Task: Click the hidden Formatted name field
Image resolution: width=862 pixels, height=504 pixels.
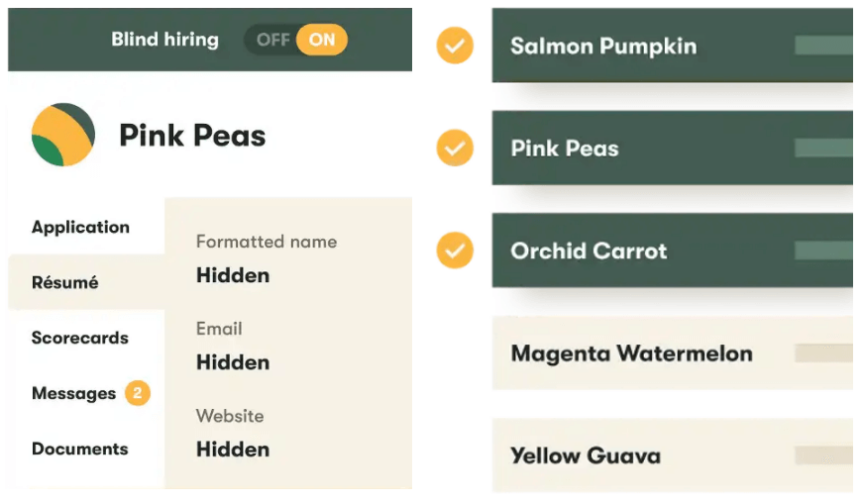Action: pyautogui.click(x=233, y=275)
